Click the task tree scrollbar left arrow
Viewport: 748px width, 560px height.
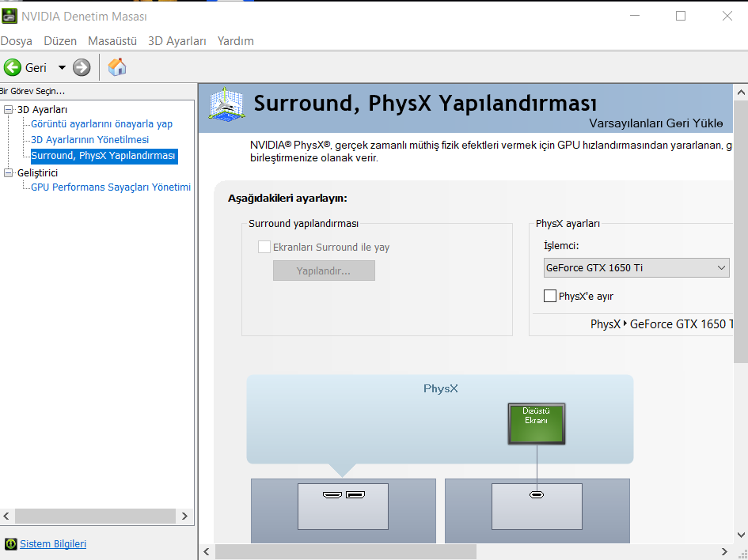click(x=6, y=516)
